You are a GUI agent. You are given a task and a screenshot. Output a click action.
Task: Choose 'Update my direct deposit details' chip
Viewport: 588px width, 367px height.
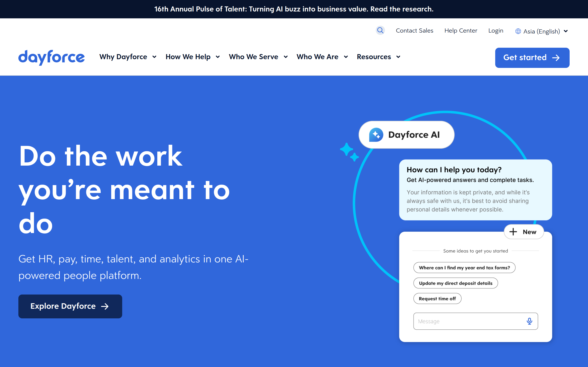[455, 283]
